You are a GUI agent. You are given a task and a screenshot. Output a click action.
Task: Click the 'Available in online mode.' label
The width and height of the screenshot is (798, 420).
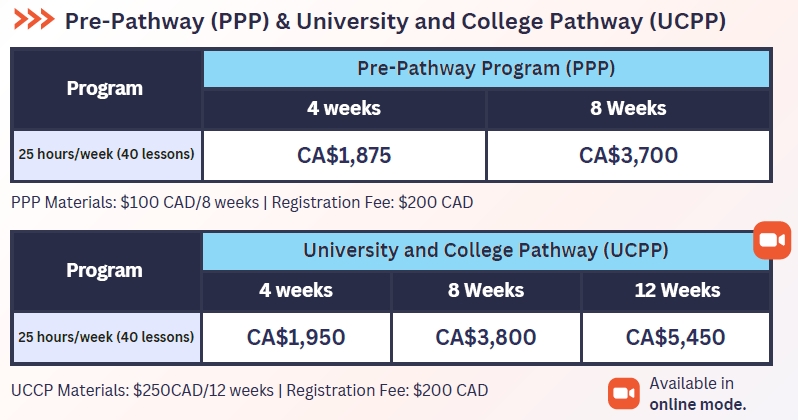[696, 394]
